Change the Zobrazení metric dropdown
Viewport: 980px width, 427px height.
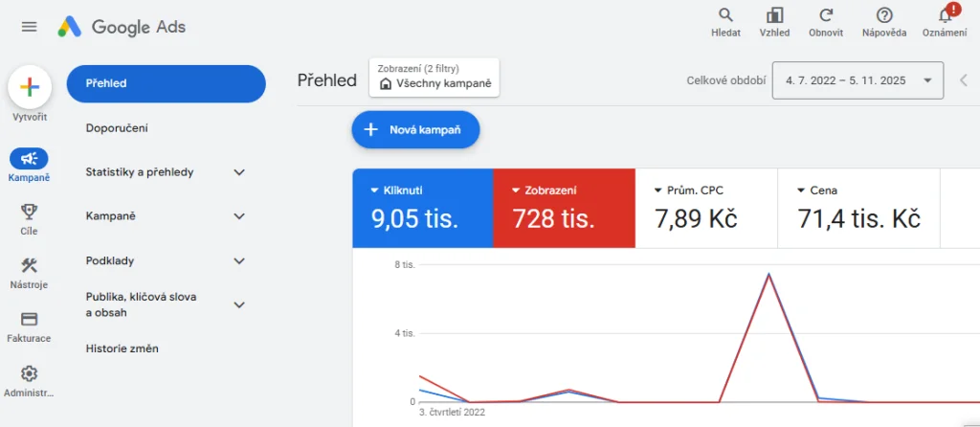pyautogui.click(x=544, y=191)
